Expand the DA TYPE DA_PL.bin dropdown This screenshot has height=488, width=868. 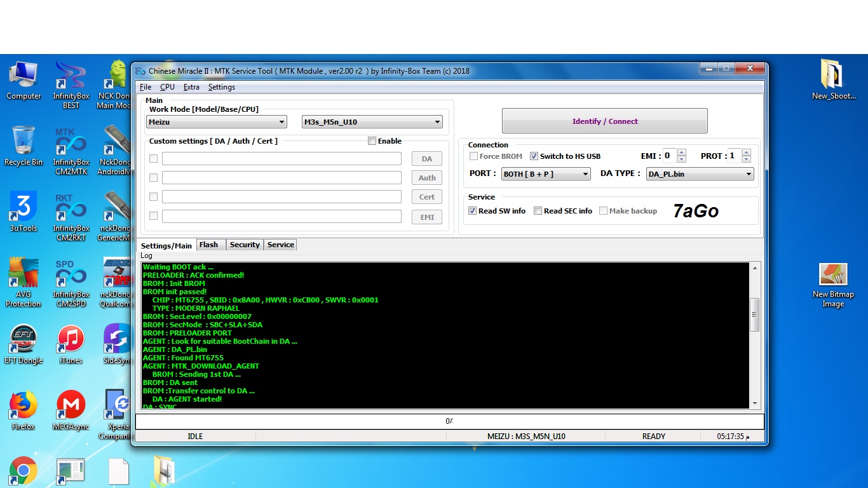click(x=700, y=174)
